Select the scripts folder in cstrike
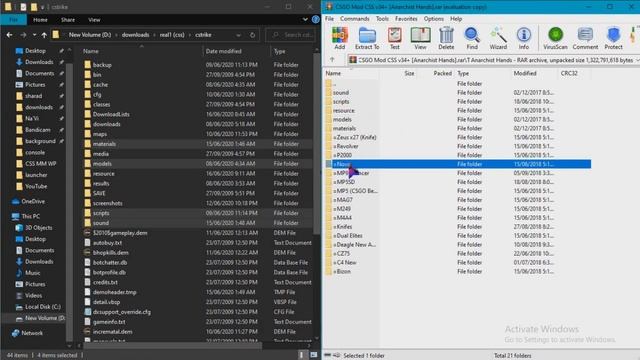Image resolution: width=640 pixels, height=360 pixels. [x=198, y=213]
